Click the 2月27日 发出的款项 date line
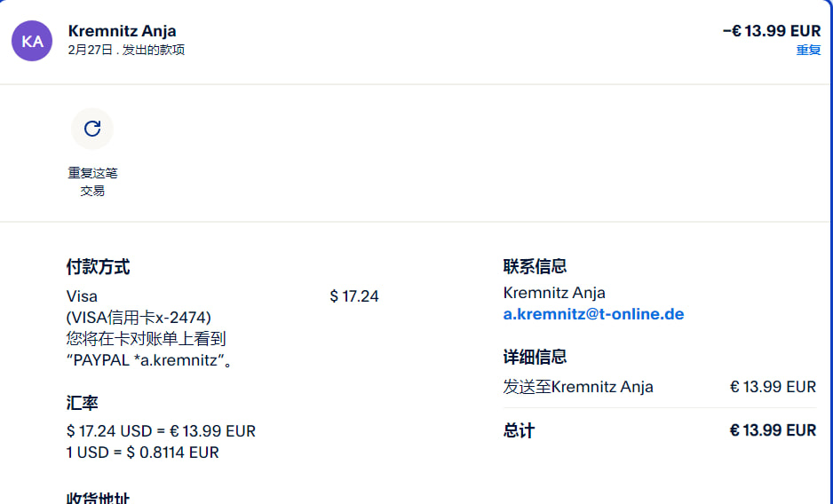Screen dimensions: 833x504 (126, 50)
